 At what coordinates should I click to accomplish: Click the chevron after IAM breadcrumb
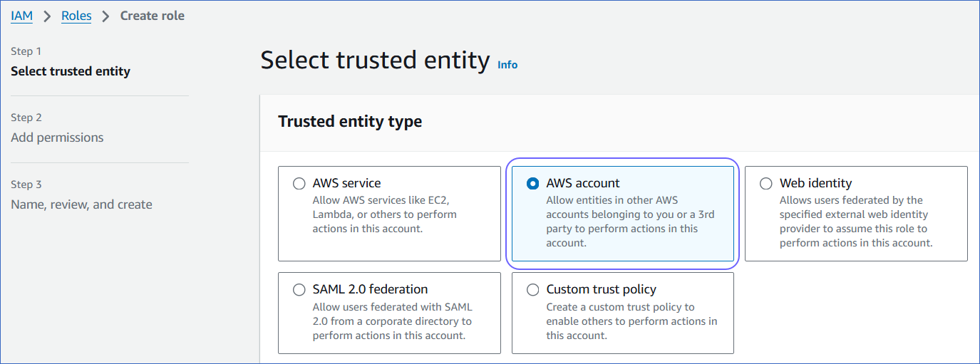(x=47, y=16)
